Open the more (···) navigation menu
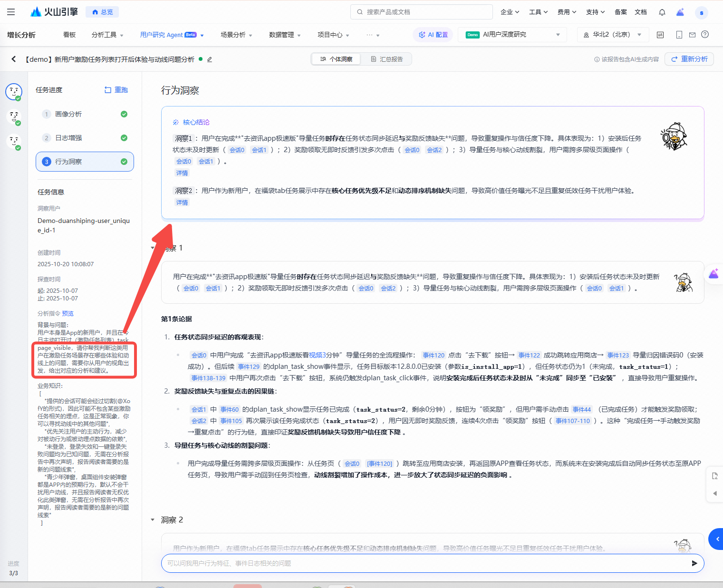The image size is (723, 588). pyautogui.click(x=373, y=35)
